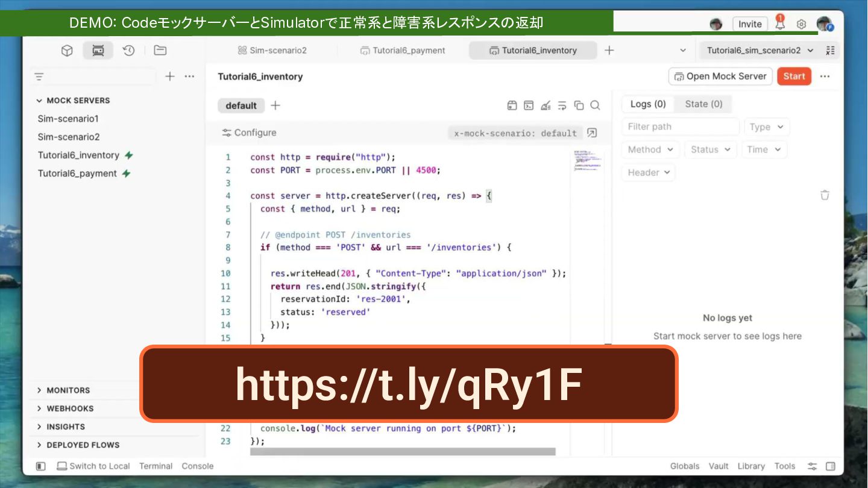Open Tools from the status bar

[785, 466]
